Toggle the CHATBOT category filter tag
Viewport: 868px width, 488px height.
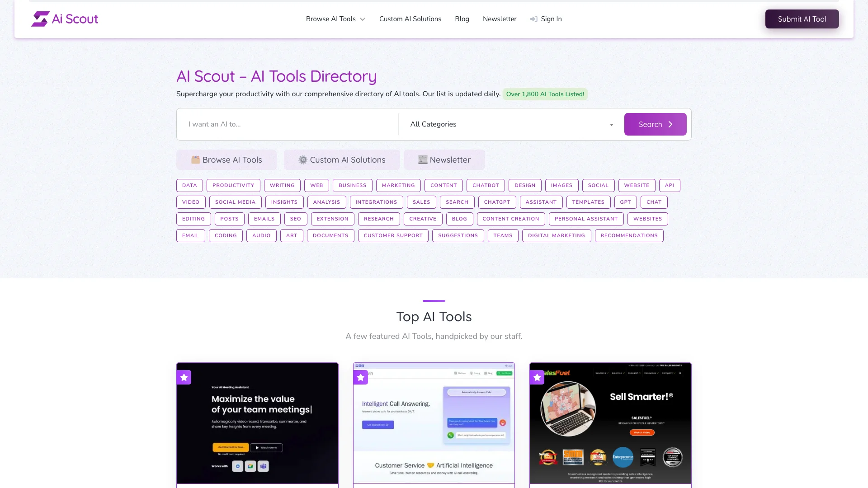click(486, 185)
